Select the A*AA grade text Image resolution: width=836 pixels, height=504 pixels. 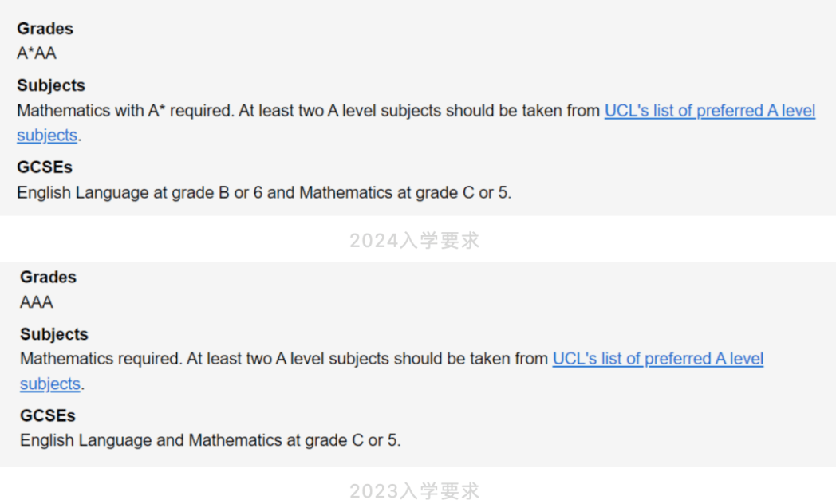tap(37, 53)
